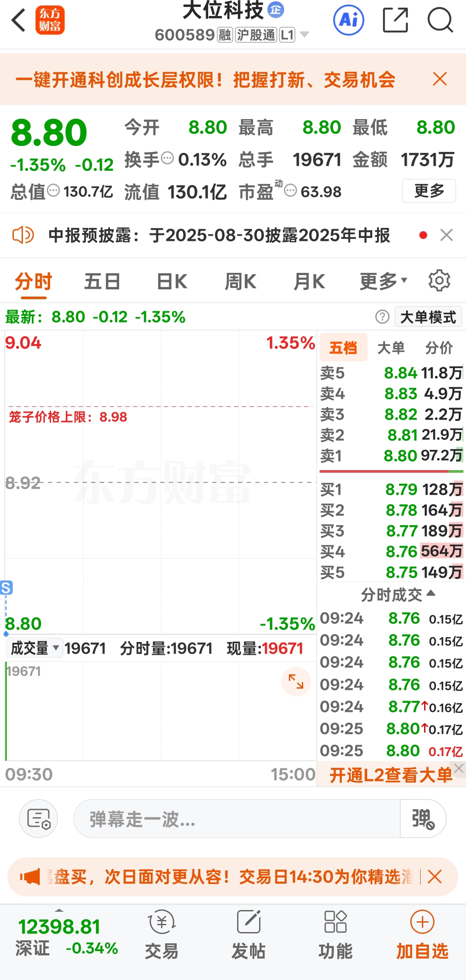Tap the 企 enterprise badge
Viewport: 466px width, 980px height.
[276, 9]
